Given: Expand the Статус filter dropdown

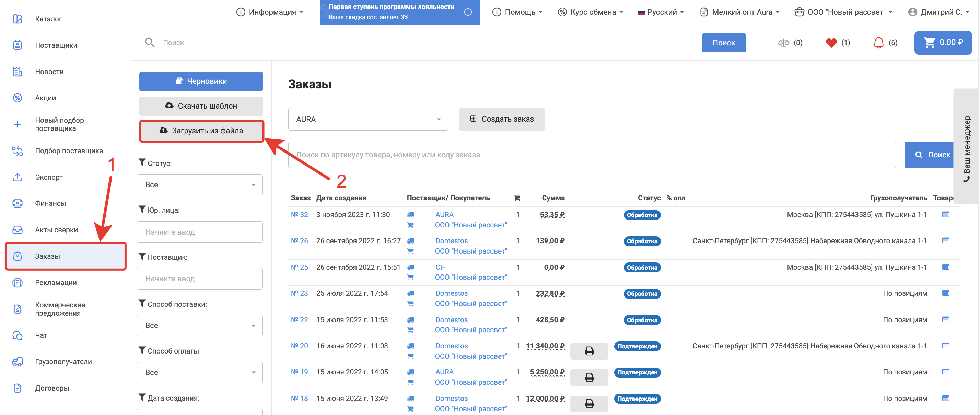Looking at the screenshot, I should pos(200,185).
